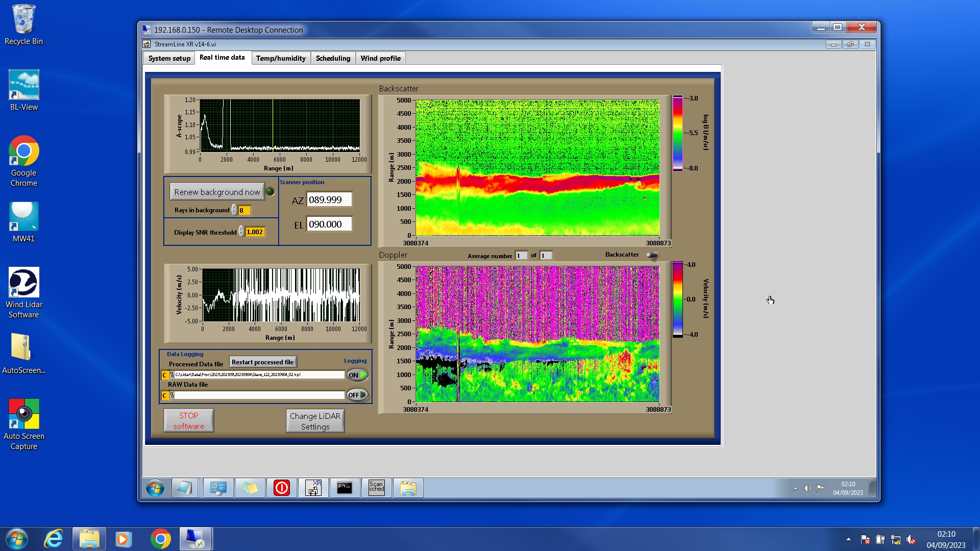The height and width of the screenshot is (551, 980).
Task: Toggle RAW data logging OFF switch
Action: (x=357, y=395)
